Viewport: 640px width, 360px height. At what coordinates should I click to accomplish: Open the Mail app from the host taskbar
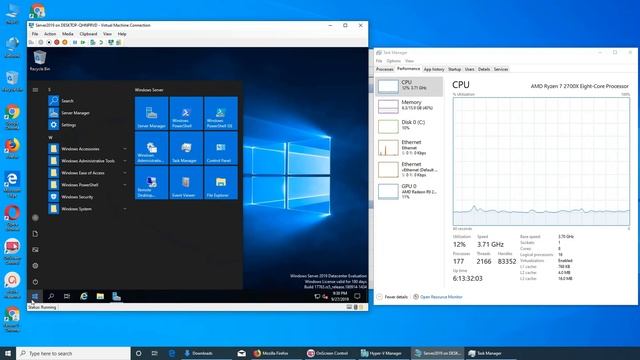[x=242, y=353]
